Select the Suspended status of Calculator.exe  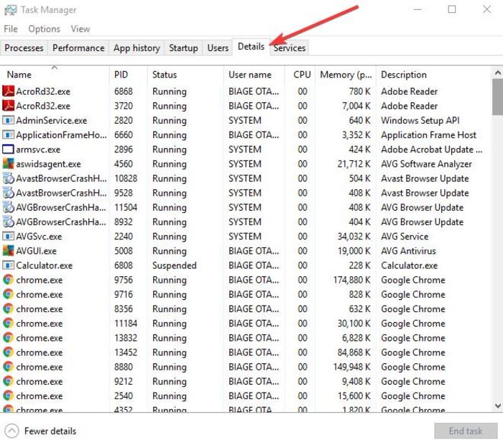[x=174, y=265]
